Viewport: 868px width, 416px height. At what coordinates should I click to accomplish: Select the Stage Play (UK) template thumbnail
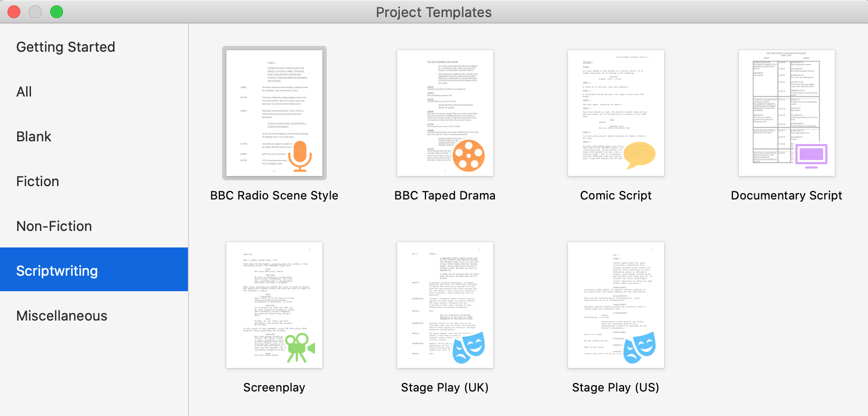coord(445,305)
